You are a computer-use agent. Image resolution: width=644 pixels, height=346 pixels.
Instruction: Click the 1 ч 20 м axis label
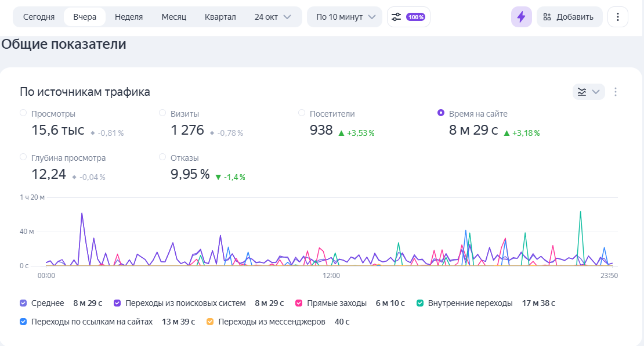click(x=32, y=197)
